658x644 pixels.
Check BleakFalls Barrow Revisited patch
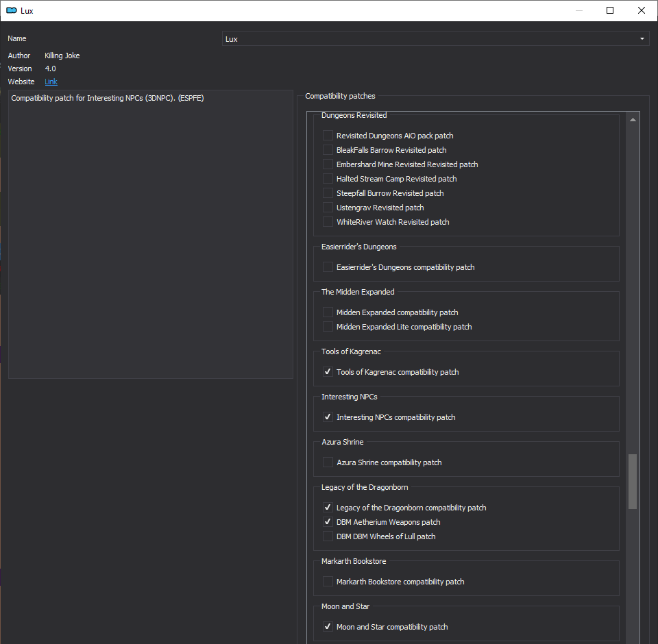pyautogui.click(x=328, y=150)
